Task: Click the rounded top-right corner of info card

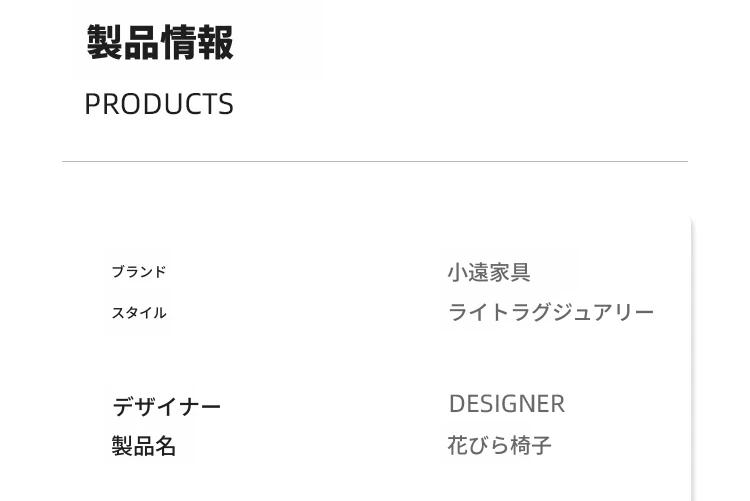Action: [687, 221]
